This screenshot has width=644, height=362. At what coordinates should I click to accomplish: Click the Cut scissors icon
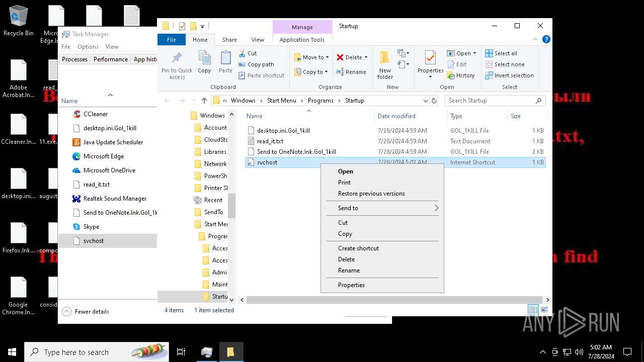(x=242, y=53)
